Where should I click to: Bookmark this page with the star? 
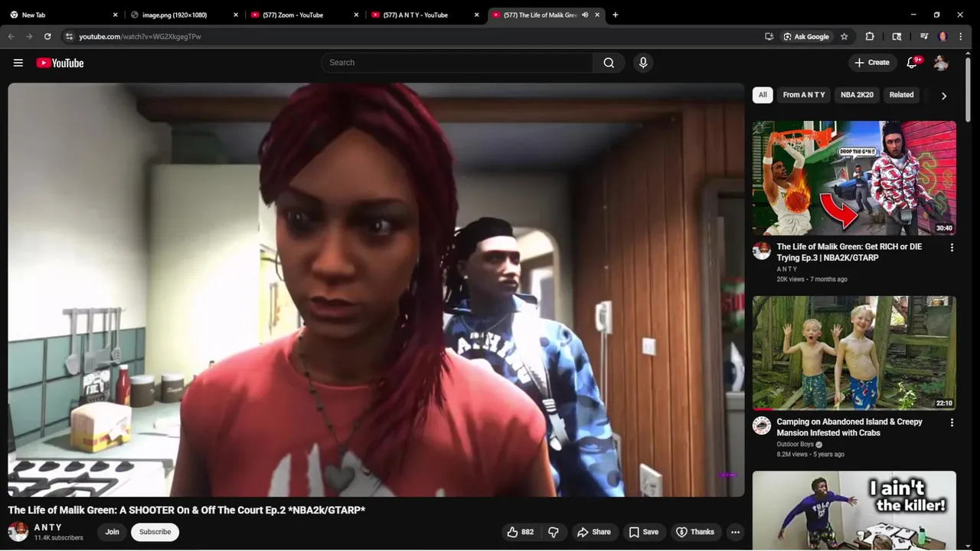click(844, 36)
